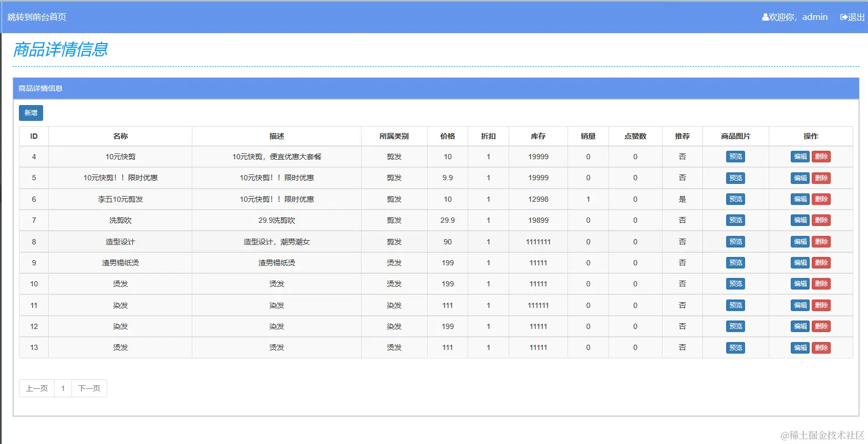Click 欢迎你, admin text
The width and height of the screenshot is (868, 444).
point(799,17)
